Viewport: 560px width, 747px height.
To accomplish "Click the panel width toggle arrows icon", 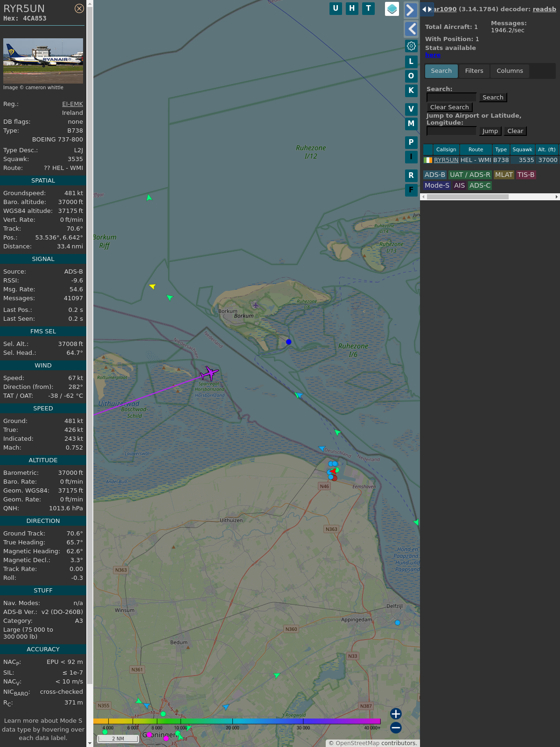I will click(x=427, y=9).
